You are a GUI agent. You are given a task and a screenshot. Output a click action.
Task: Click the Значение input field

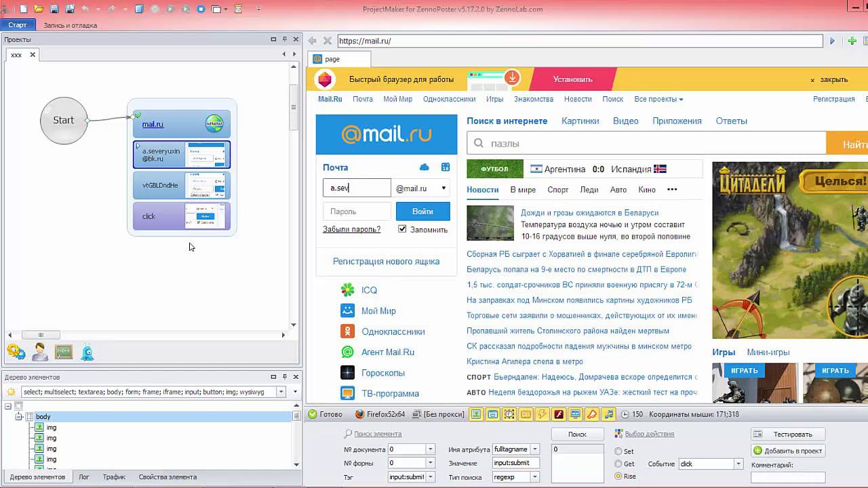coord(516,463)
